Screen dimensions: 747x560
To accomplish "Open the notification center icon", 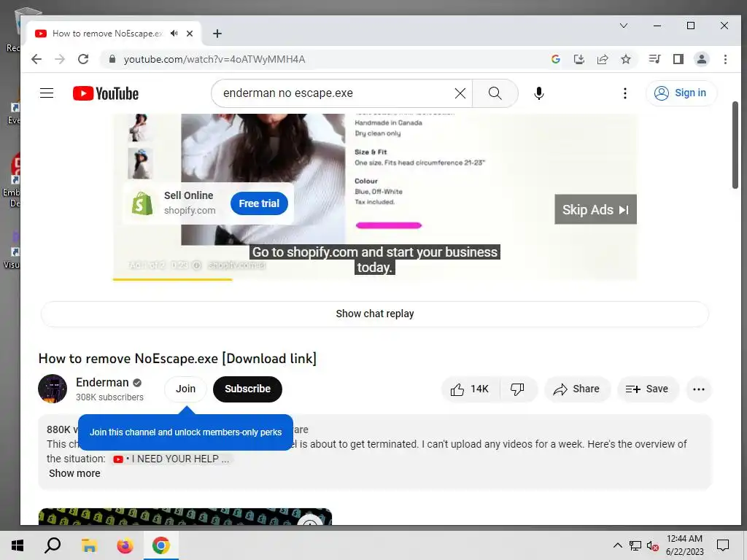I will click(x=723, y=545).
